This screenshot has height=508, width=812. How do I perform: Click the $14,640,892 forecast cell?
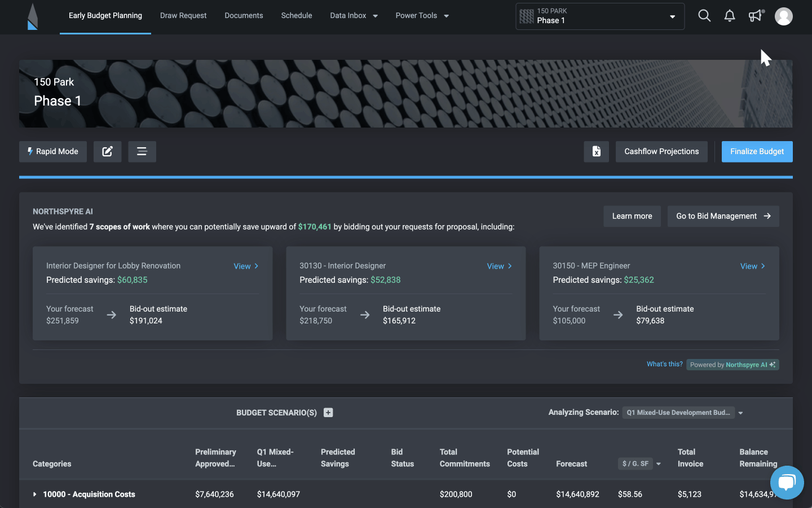(x=577, y=494)
